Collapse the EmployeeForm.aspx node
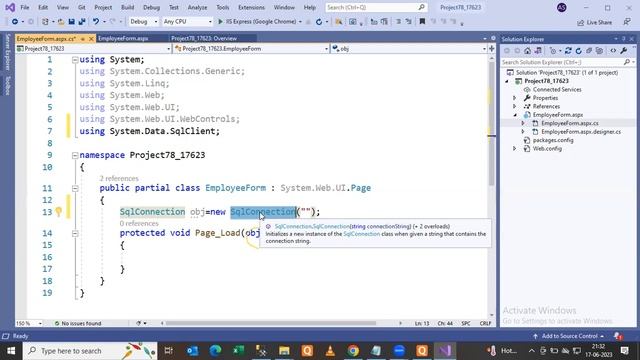 point(515,115)
